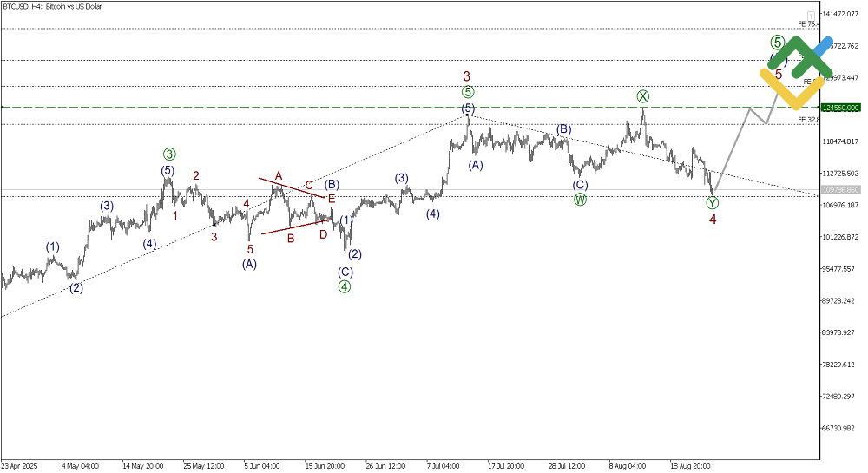The height and width of the screenshot is (473, 868).
Task: Click the 106976.187 price axis value
Action: pyautogui.click(x=841, y=205)
